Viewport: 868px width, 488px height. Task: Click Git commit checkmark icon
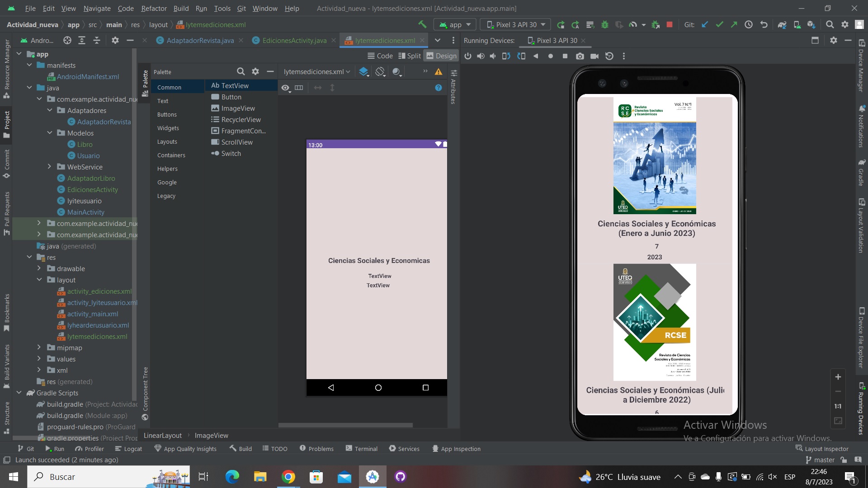pyautogui.click(x=719, y=24)
